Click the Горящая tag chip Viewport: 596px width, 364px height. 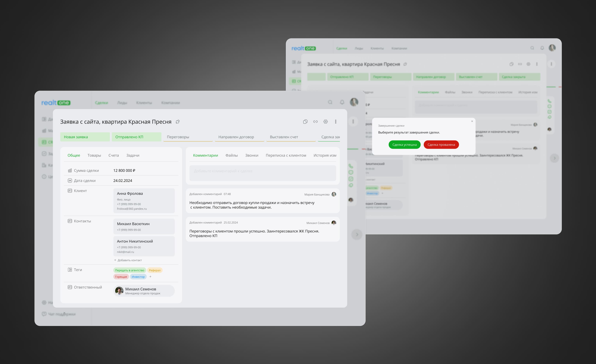(x=121, y=277)
